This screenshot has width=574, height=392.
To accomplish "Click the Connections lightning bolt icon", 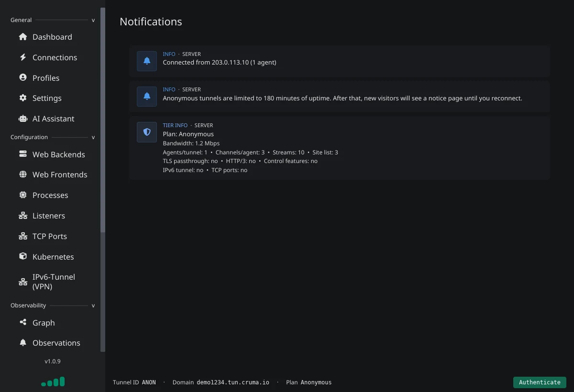I will tap(22, 57).
